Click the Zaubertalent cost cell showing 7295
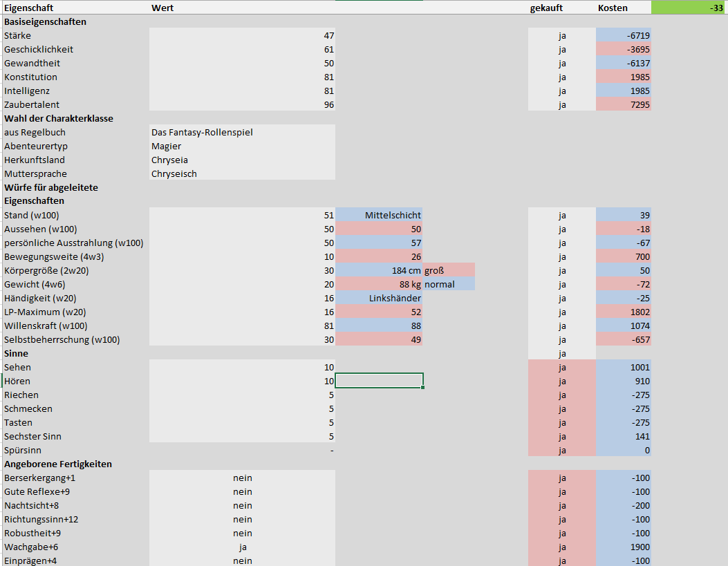Image resolution: width=728 pixels, height=566 pixels. pyautogui.click(x=624, y=104)
